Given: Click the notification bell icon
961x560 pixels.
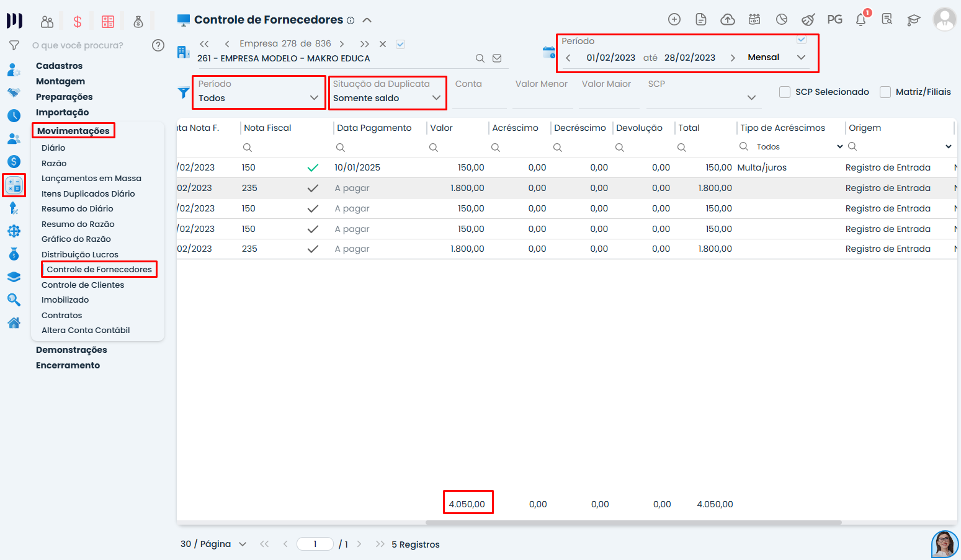Looking at the screenshot, I should pos(861,20).
